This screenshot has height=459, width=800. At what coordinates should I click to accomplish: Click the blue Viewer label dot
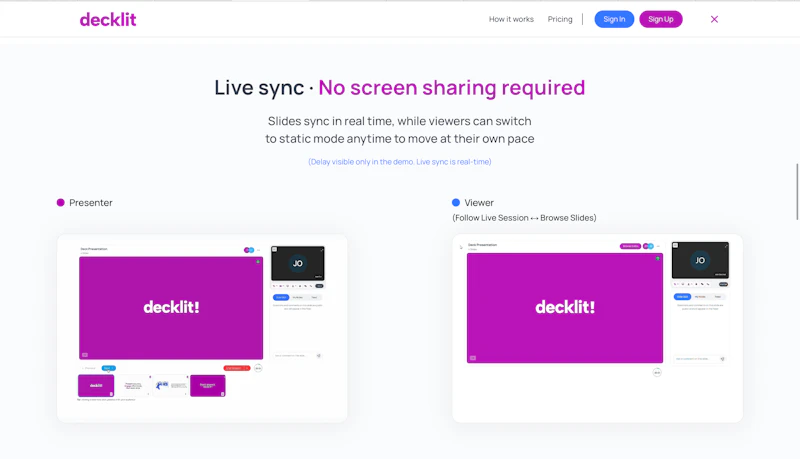click(456, 202)
